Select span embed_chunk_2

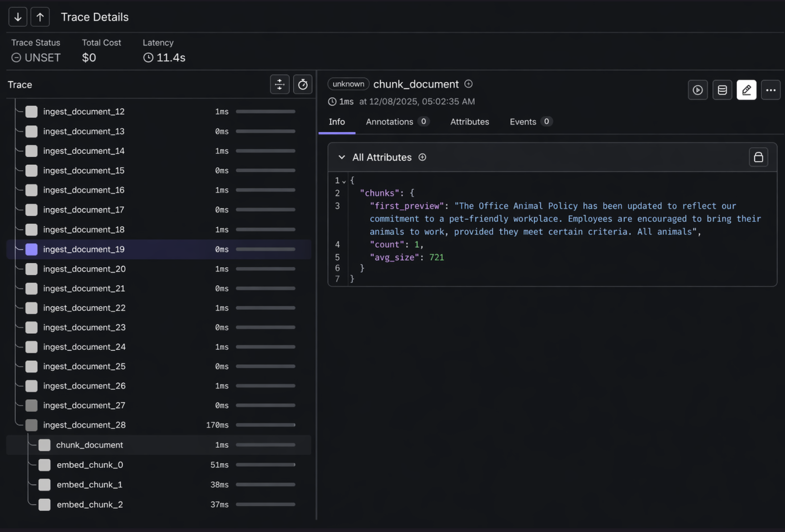(159, 505)
